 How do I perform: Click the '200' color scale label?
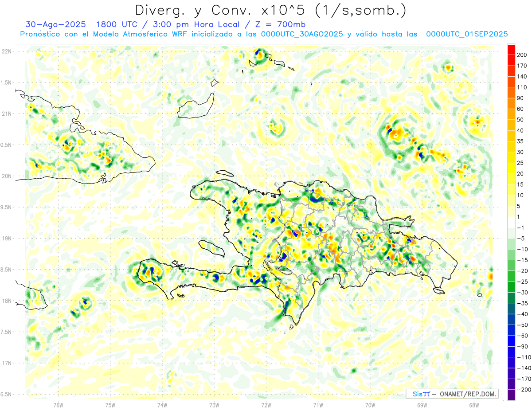pyautogui.click(x=522, y=55)
